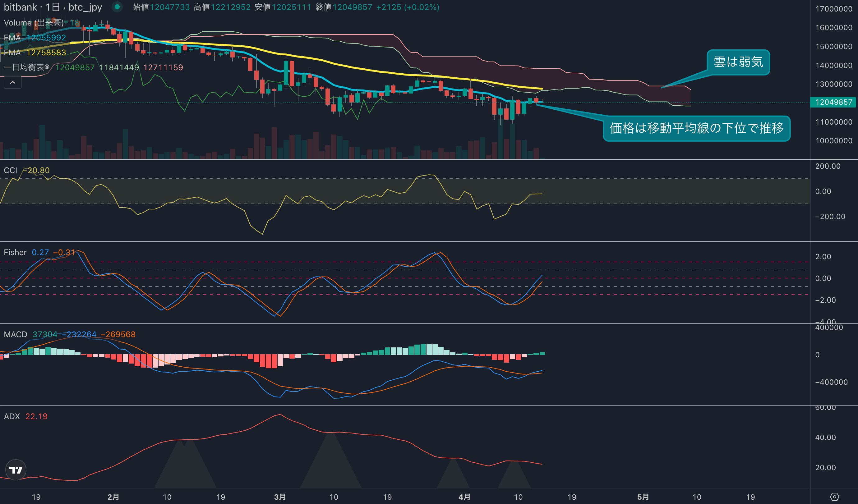Click the bitbank btc_jpy symbol title
The image size is (858, 504).
click(53, 7)
